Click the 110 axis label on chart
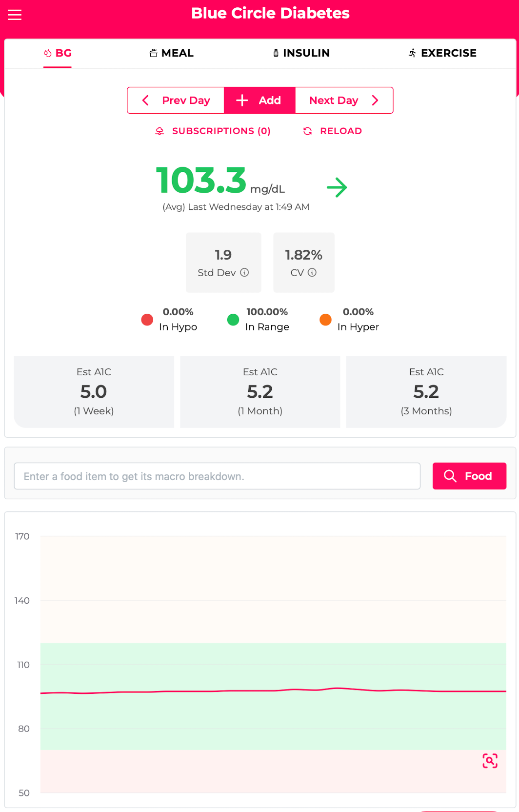The width and height of the screenshot is (519, 812). [23, 665]
